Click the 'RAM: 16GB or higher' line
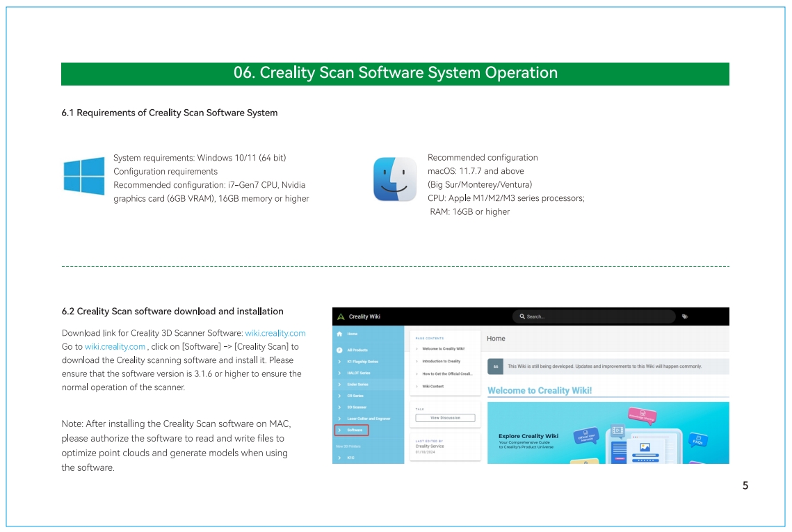This screenshot has width=792, height=532. [470, 212]
